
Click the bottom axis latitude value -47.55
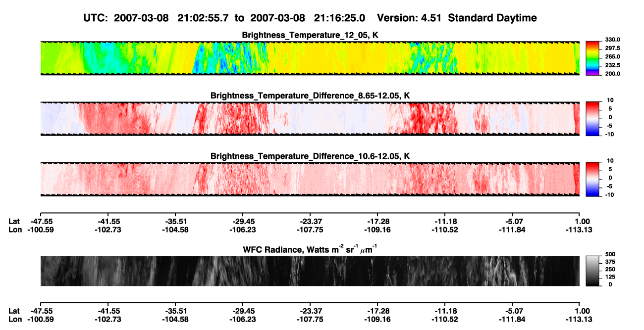42,311
